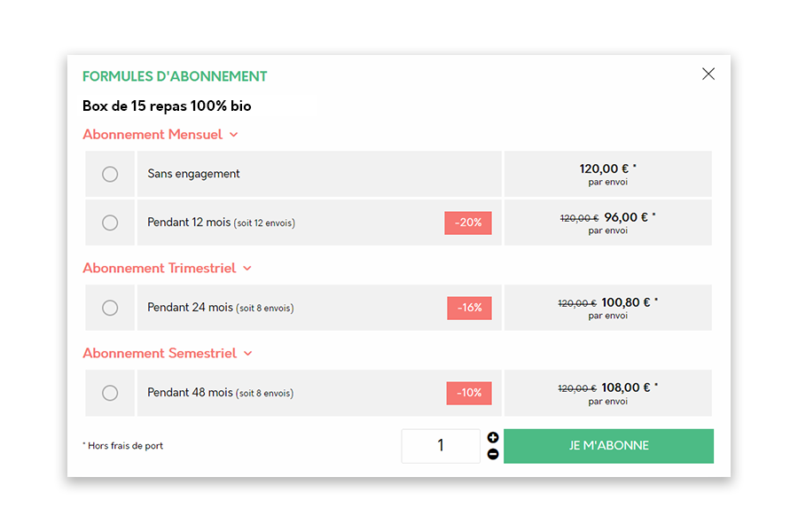Image resolution: width=798 pixels, height=532 pixels.
Task: Select the Pendant 48 mois radio button
Action: point(110,393)
